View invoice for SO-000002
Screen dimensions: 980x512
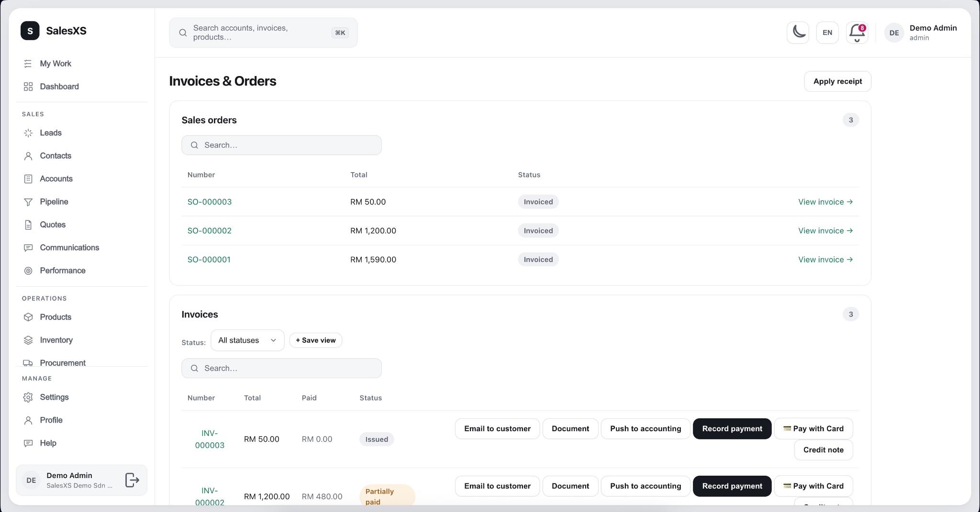click(x=825, y=231)
